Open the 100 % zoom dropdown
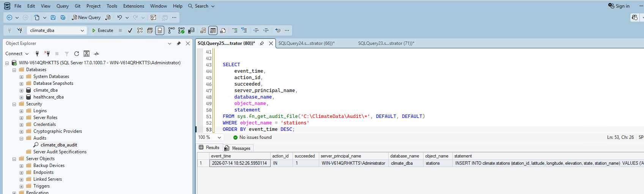Screen dimensions: 644x194 [x=219, y=137]
